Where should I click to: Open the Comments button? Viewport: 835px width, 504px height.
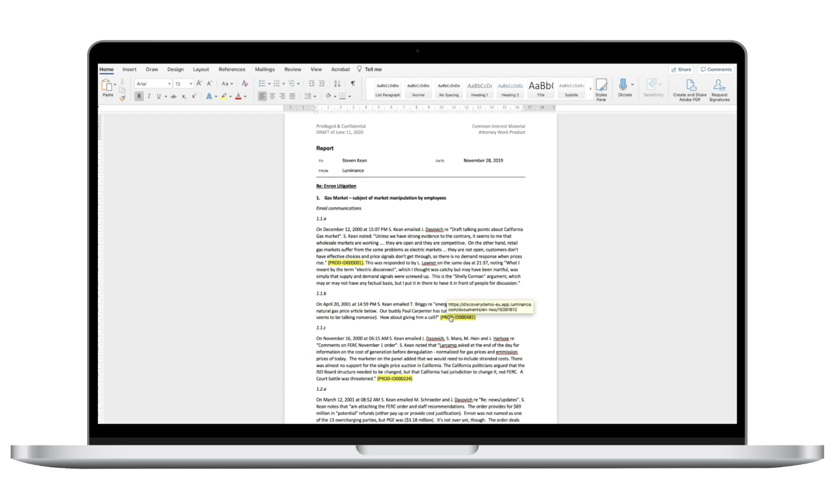tap(716, 70)
